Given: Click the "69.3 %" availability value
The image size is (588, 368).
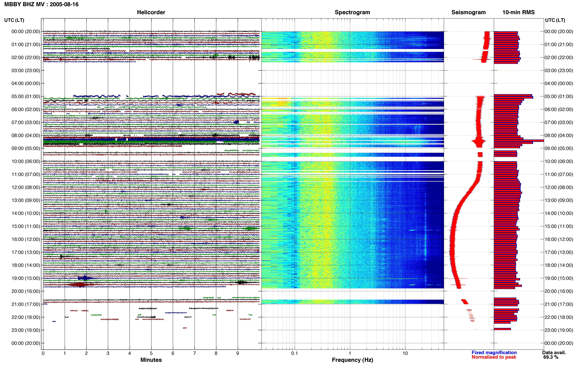Looking at the screenshot, I should [x=551, y=357].
